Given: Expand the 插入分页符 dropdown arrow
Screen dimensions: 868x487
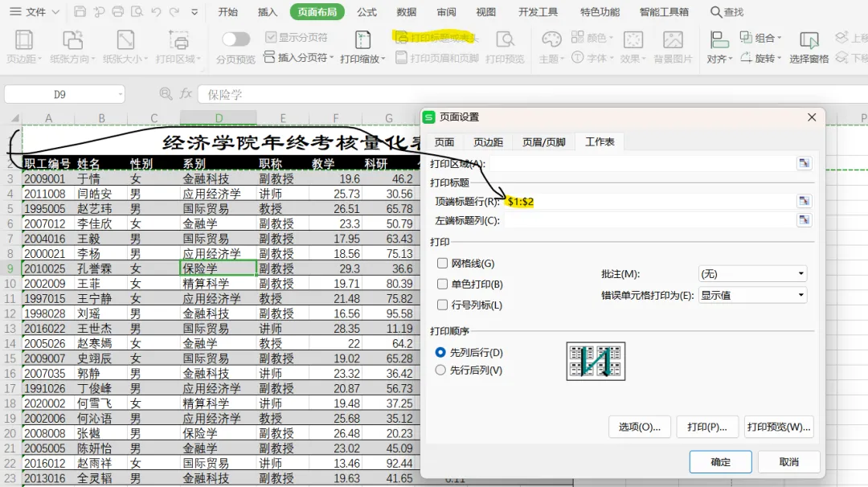Looking at the screenshot, I should pyautogui.click(x=332, y=57).
